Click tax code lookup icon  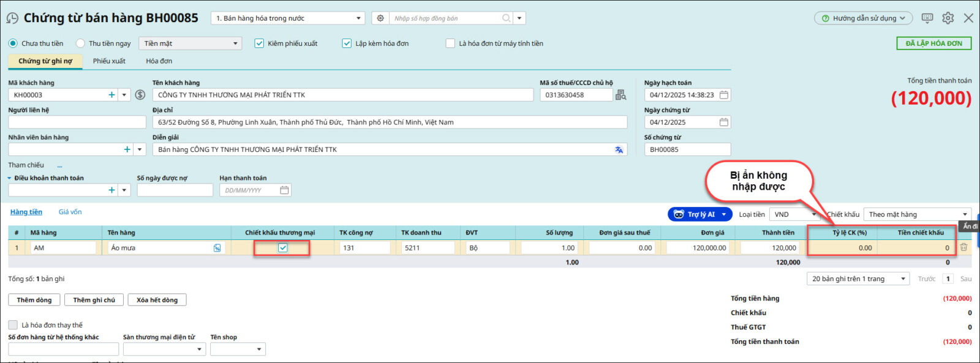[x=620, y=95]
